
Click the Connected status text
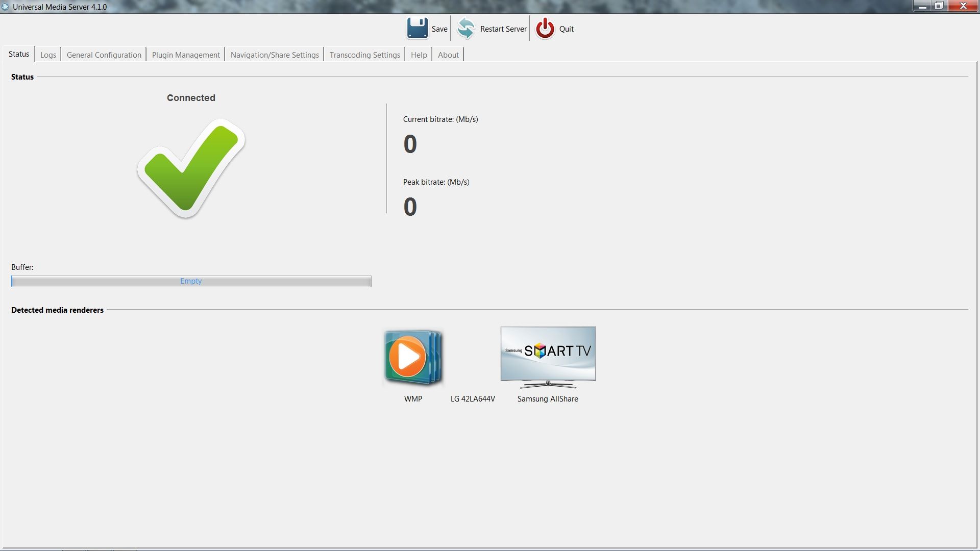pos(191,98)
